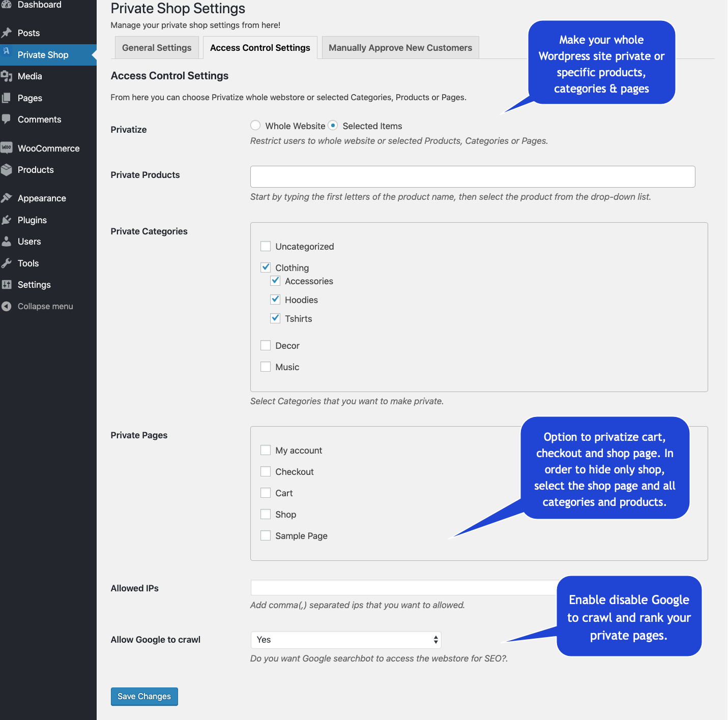The width and height of the screenshot is (728, 720).
Task: Open the Manually Approve New Customers tab
Action: click(400, 47)
